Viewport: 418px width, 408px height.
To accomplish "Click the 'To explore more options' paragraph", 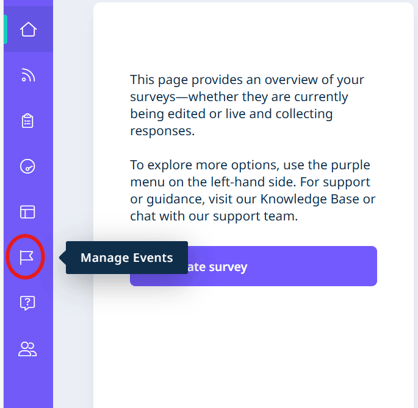I will coord(252,190).
